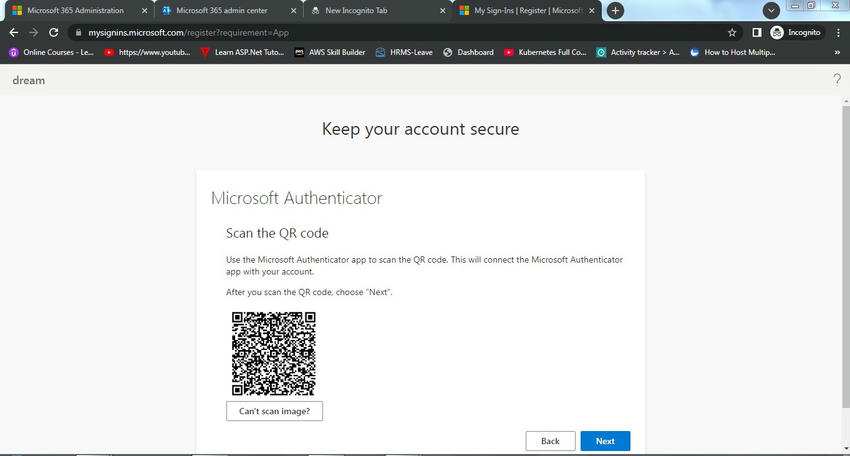
Task: Open the Activity tracker bookmark
Action: pos(638,52)
